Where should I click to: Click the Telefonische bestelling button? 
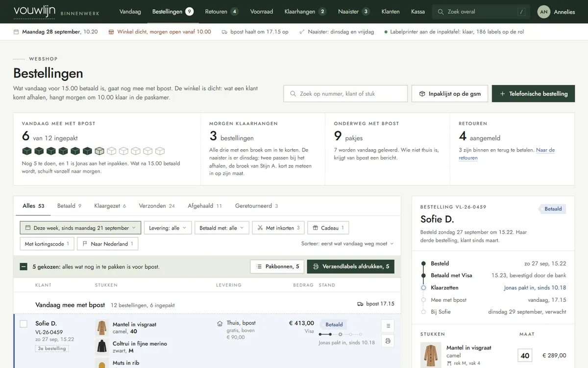533,94
